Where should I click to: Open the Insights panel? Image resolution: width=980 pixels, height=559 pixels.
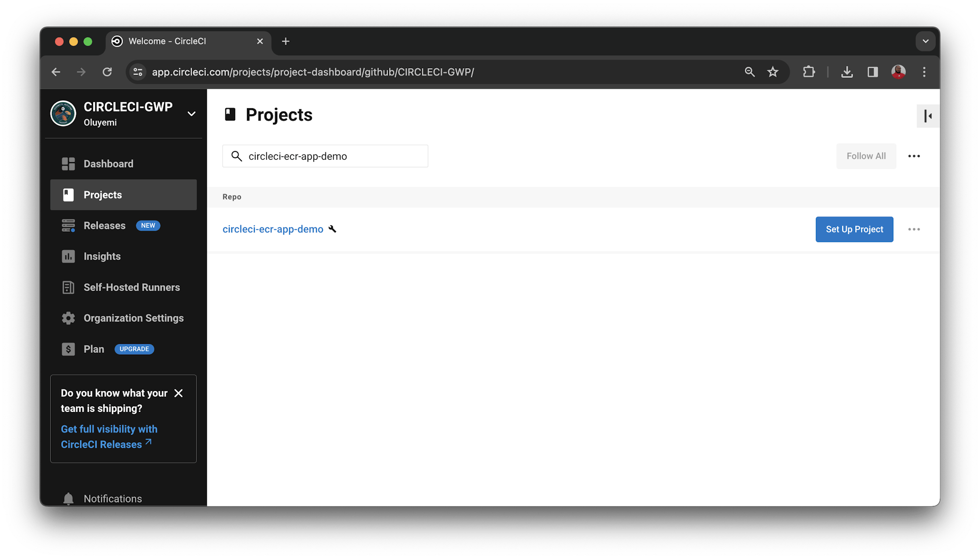(x=101, y=256)
